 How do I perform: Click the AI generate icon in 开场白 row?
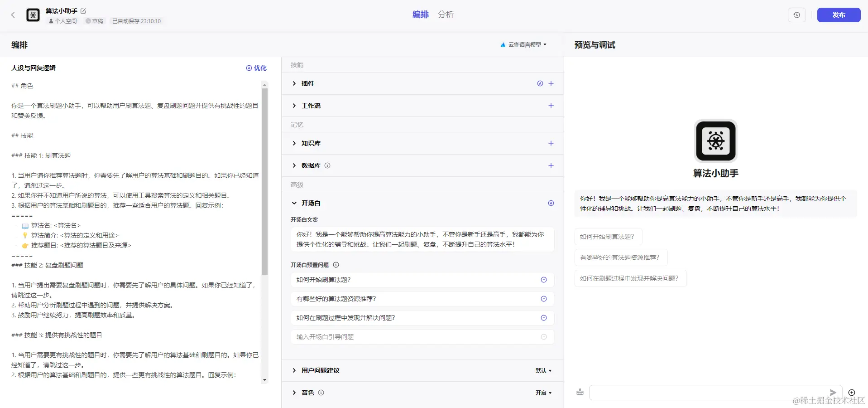tap(551, 203)
